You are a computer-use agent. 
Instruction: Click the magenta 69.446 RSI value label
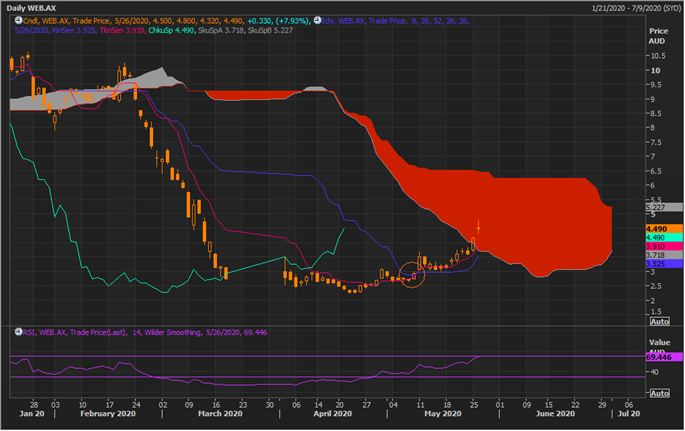(664, 357)
